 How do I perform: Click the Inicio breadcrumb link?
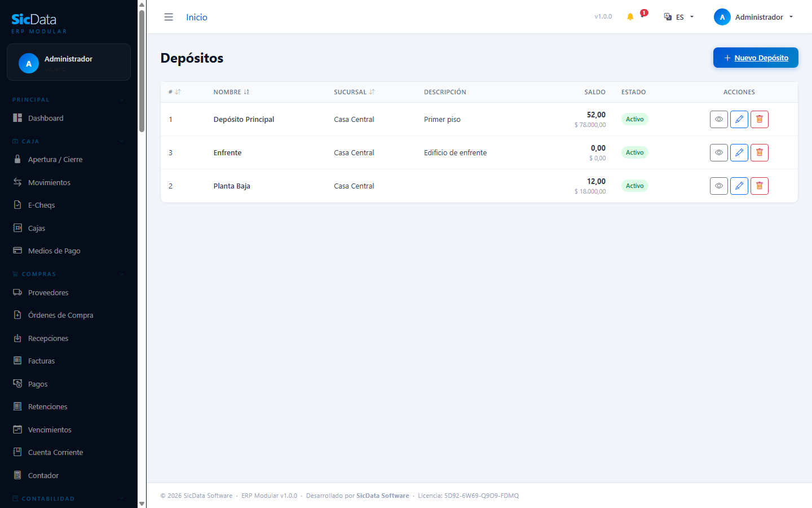[x=197, y=17]
